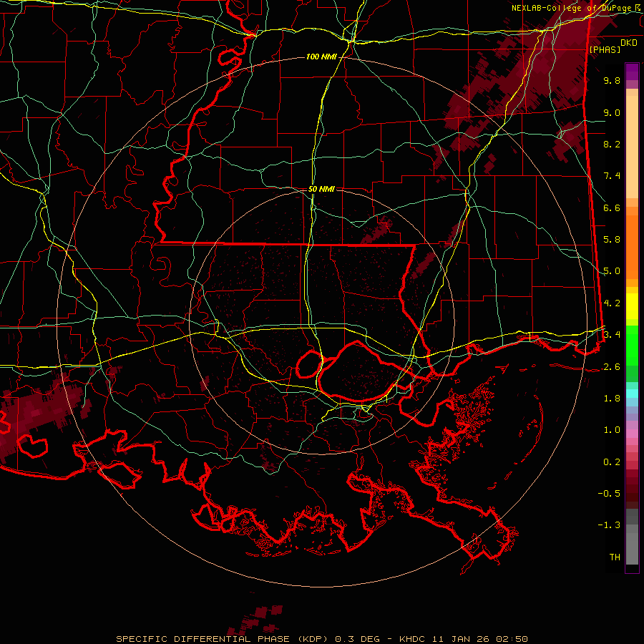The image size is (644, 644).
Task: Click the 5.0 scale value
Action: pyautogui.click(x=612, y=271)
